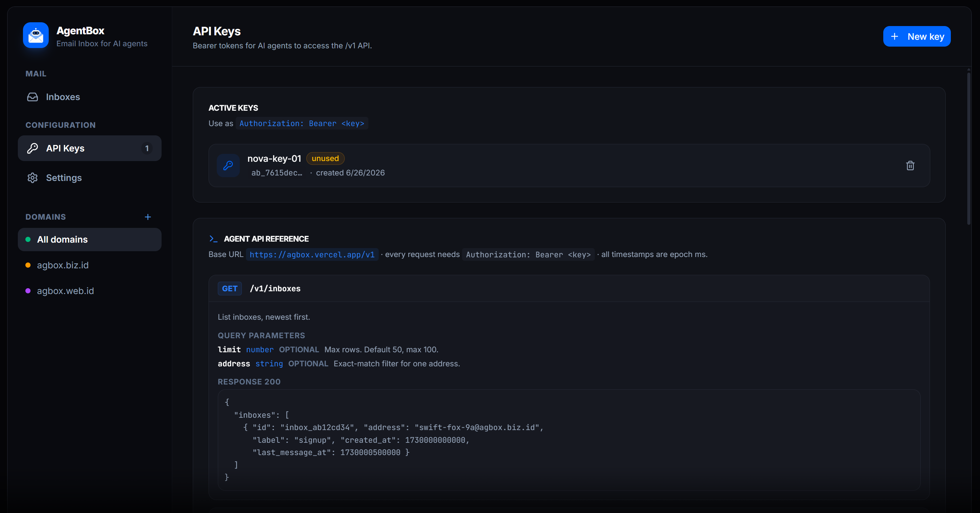Click the nova-key-01 key name
Screen dimensions: 980x513
(x=274, y=158)
